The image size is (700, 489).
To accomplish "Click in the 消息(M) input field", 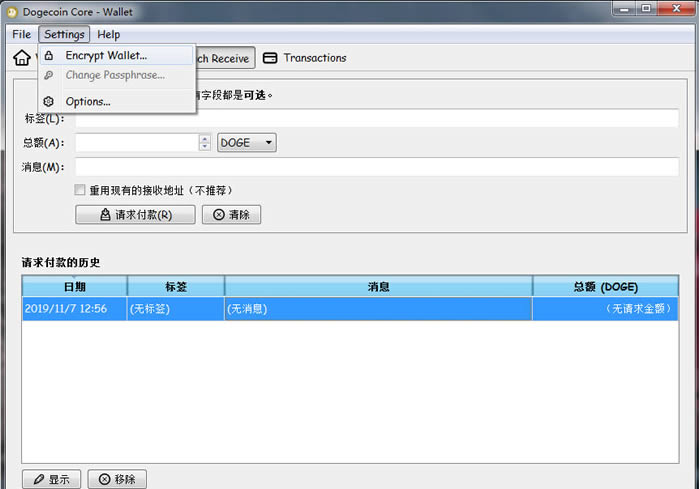I will [x=376, y=167].
